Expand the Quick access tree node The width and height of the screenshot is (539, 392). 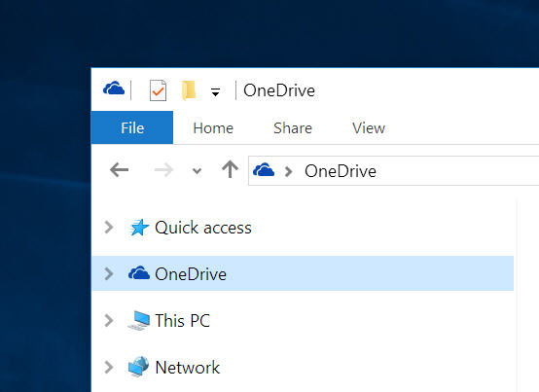tap(109, 227)
